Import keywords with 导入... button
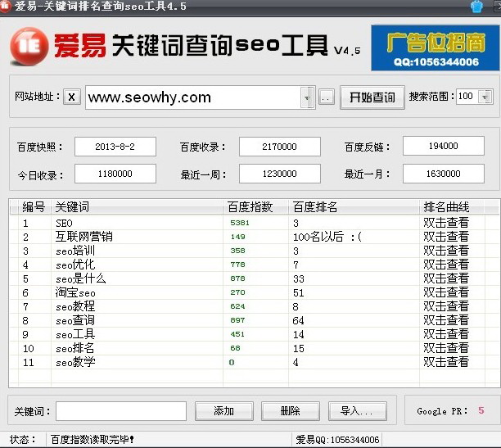Screen dimensions: 501x448 (x=357, y=411)
